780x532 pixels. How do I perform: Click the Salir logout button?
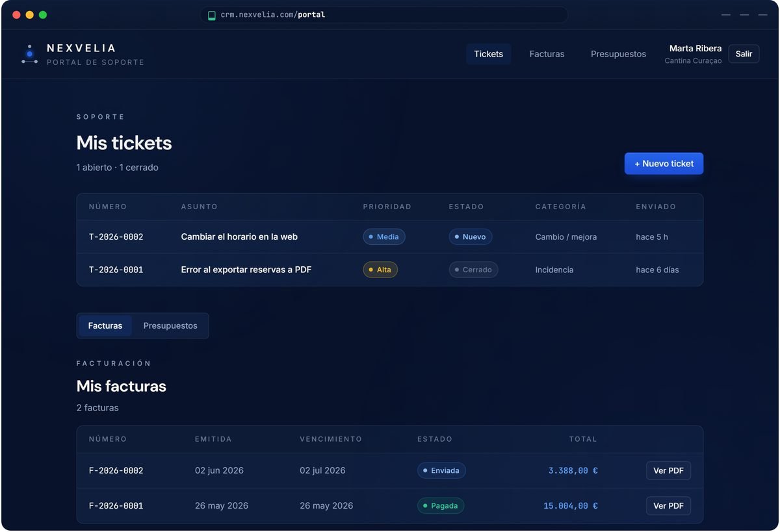[x=744, y=54]
